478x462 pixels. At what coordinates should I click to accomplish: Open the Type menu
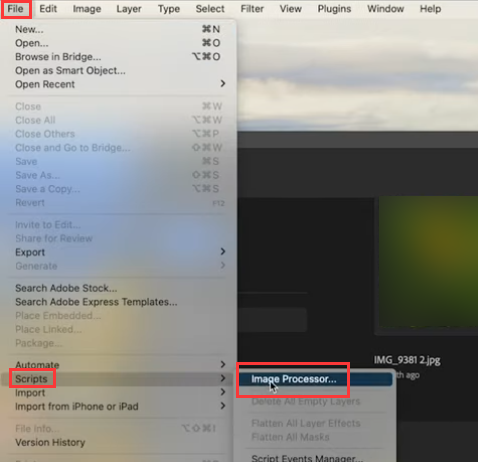pyautogui.click(x=169, y=9)
